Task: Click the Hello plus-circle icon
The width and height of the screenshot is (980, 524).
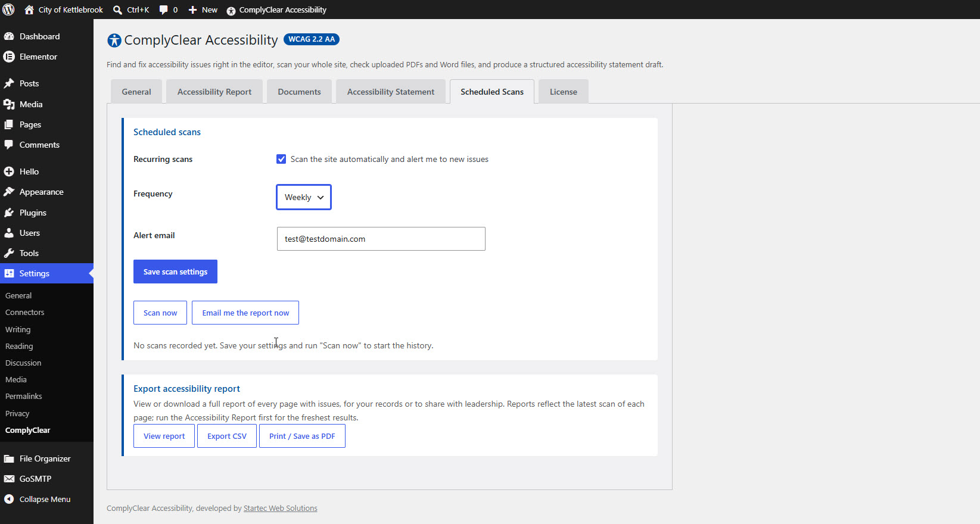Action: coord(9,171)
